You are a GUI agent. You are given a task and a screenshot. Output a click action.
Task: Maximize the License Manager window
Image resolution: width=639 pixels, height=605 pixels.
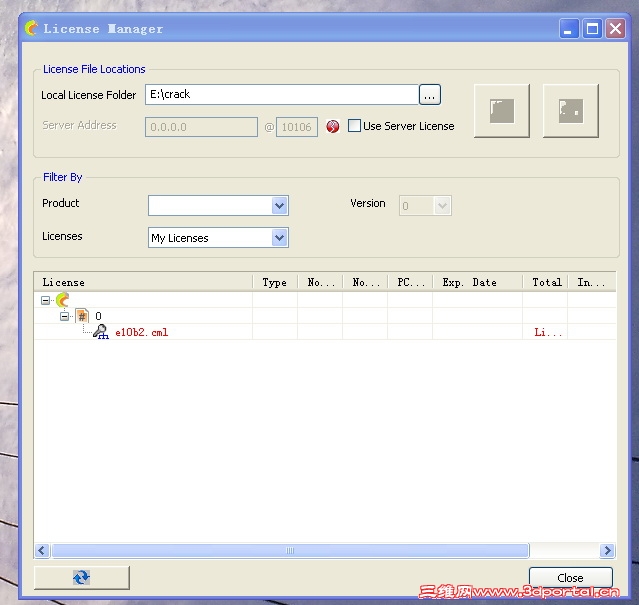(592, 29)
